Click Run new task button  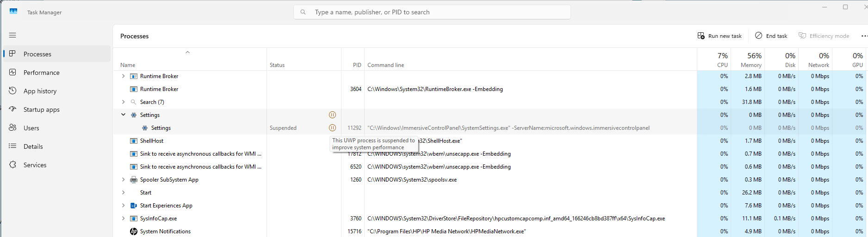719,36
